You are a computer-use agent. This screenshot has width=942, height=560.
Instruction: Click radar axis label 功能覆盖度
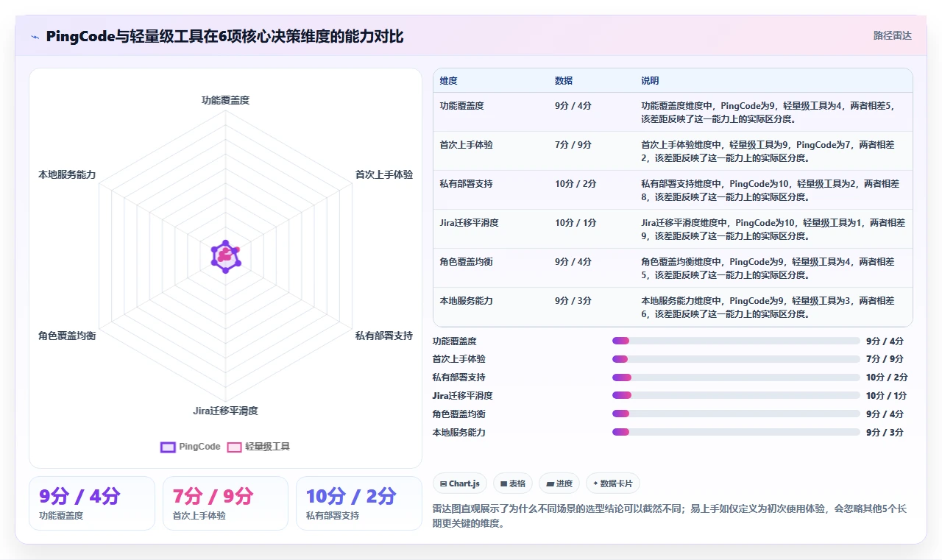[x=226, y=100]
